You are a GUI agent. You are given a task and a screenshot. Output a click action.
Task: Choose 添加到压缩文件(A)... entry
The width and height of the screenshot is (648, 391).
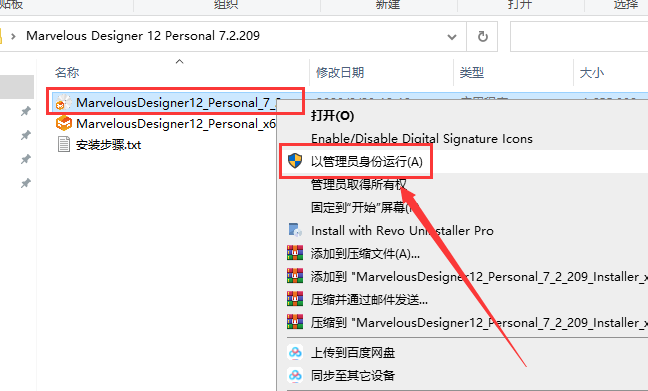point(365,253)
